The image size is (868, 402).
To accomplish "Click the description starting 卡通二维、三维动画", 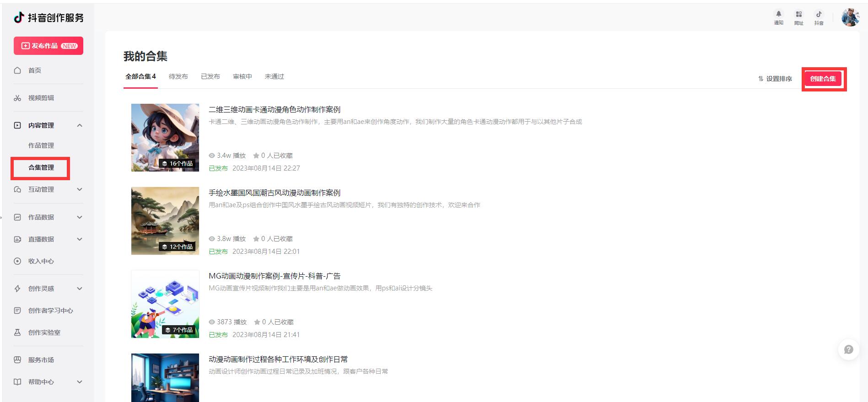I will tap(395, 122).
